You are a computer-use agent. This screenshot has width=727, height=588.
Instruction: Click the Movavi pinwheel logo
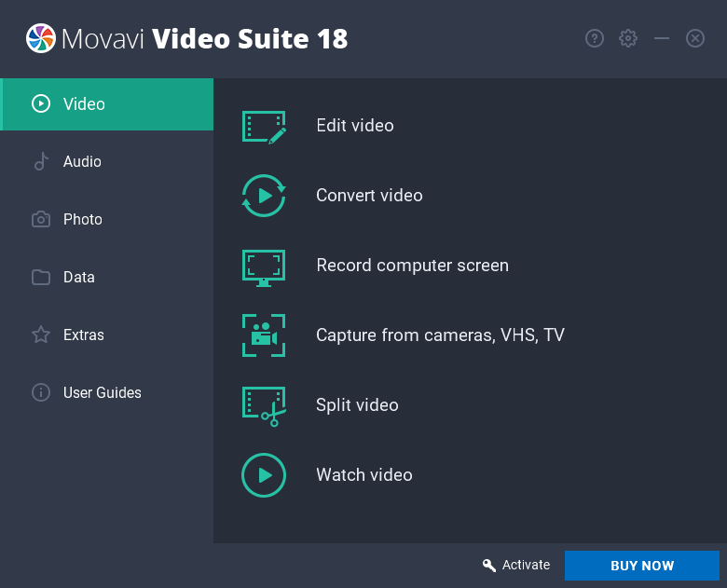click(41, 38)
